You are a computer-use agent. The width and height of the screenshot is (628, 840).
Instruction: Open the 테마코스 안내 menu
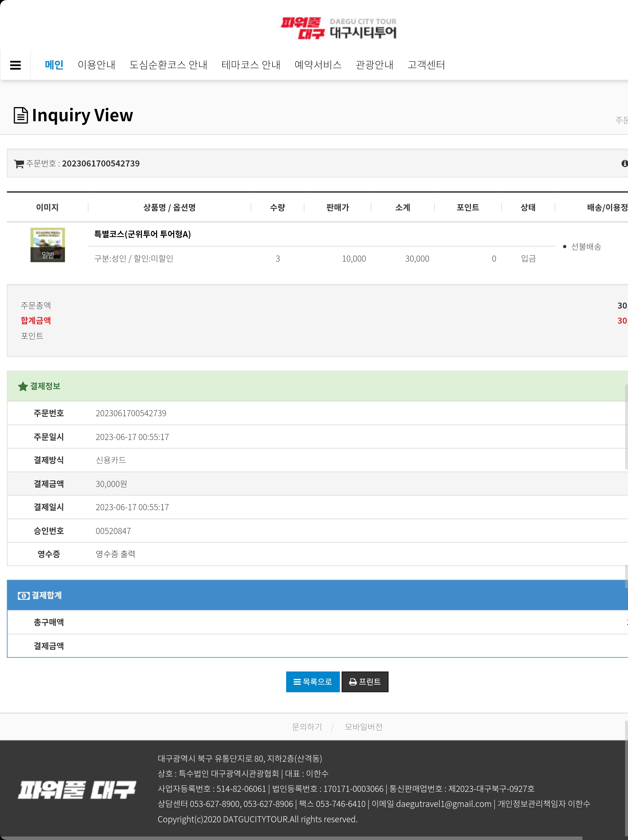click(x=251, y=65)
